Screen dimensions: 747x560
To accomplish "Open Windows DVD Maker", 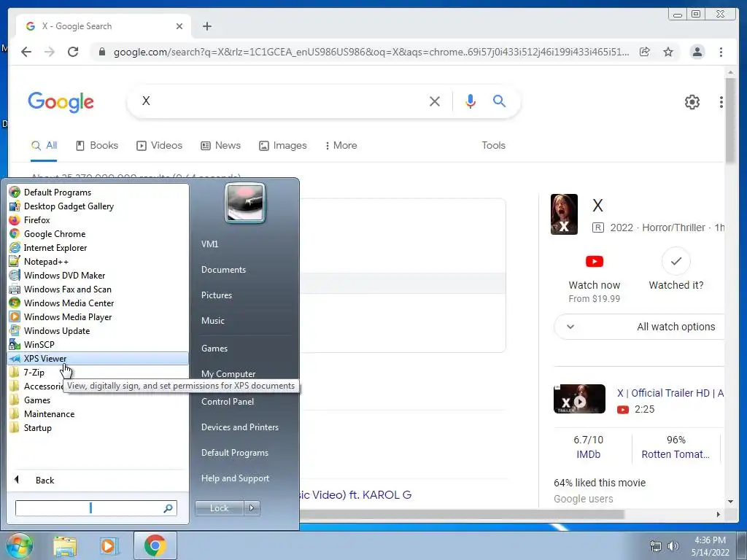I will pyautogui.click(x=98, y=275).
